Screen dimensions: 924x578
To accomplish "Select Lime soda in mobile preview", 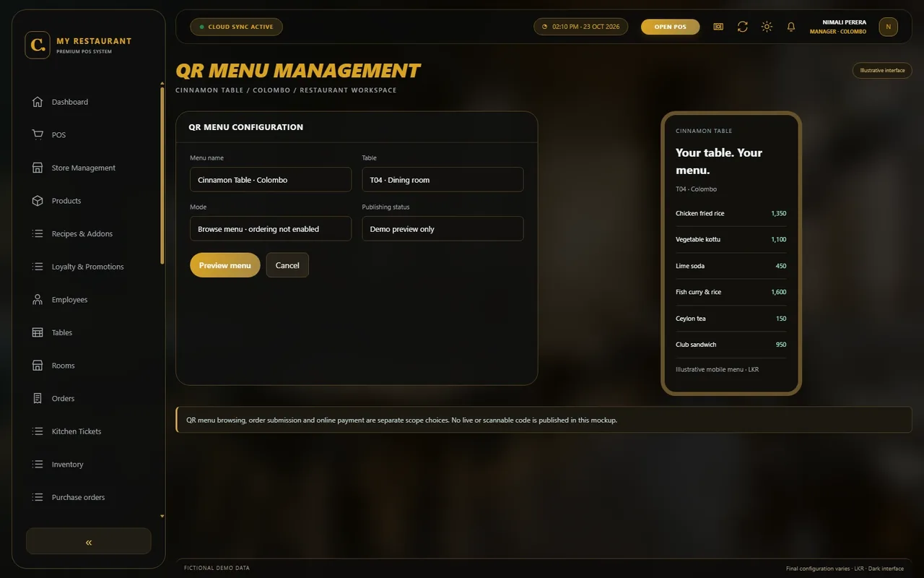I will [731, 266].
